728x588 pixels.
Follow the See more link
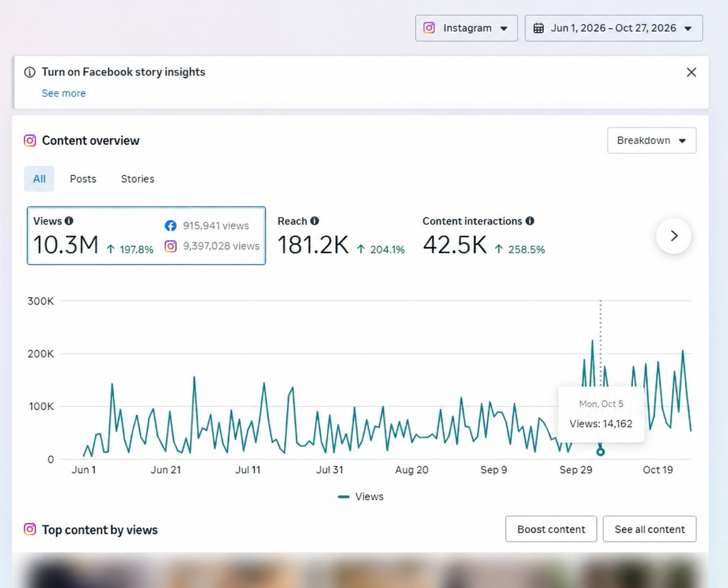pyautogui.click(x=64, y=93)
